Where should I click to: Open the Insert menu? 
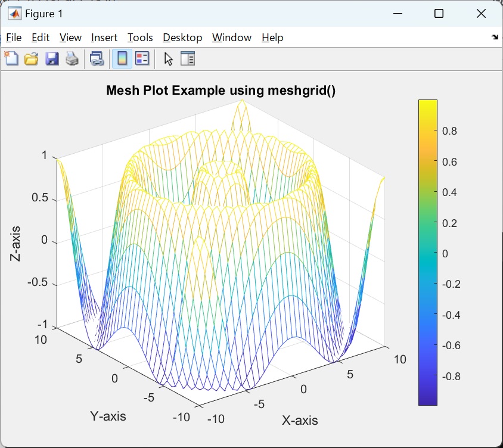pos(104,38)
